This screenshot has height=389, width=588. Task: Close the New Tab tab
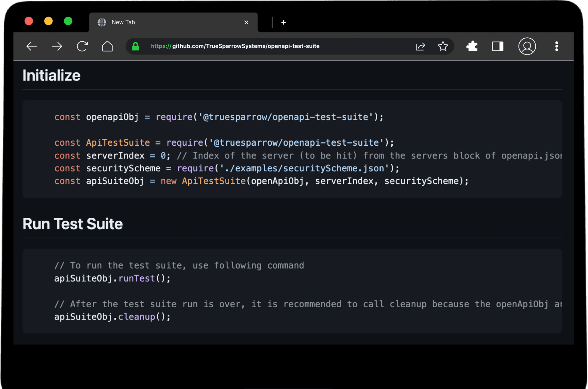[247, 22]
